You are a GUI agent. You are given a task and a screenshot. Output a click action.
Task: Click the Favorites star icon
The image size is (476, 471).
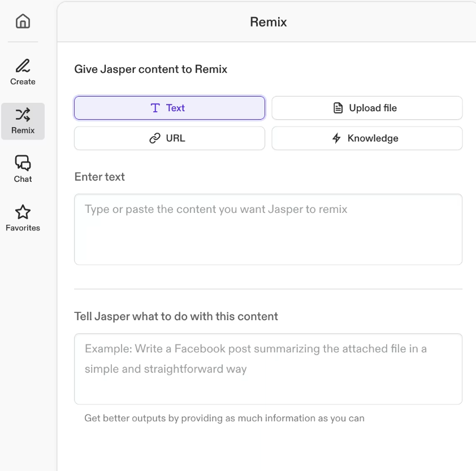pos(23,212)
